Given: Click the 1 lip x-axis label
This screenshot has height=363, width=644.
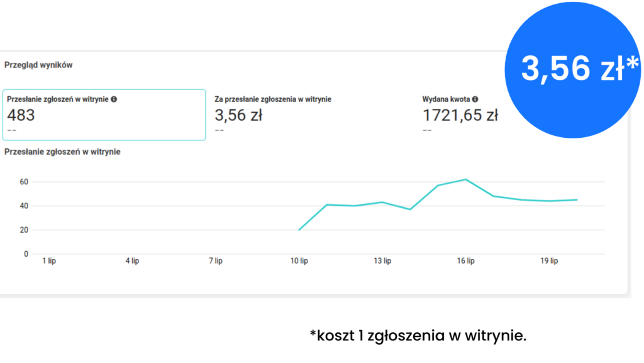Looking at the screenshot, I should coord(49,261).
